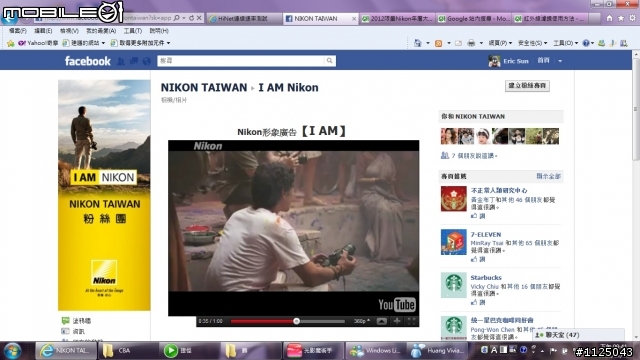Open the File (F) menu
The height and width of the screenshot is (360, 640).
point(18,31)
